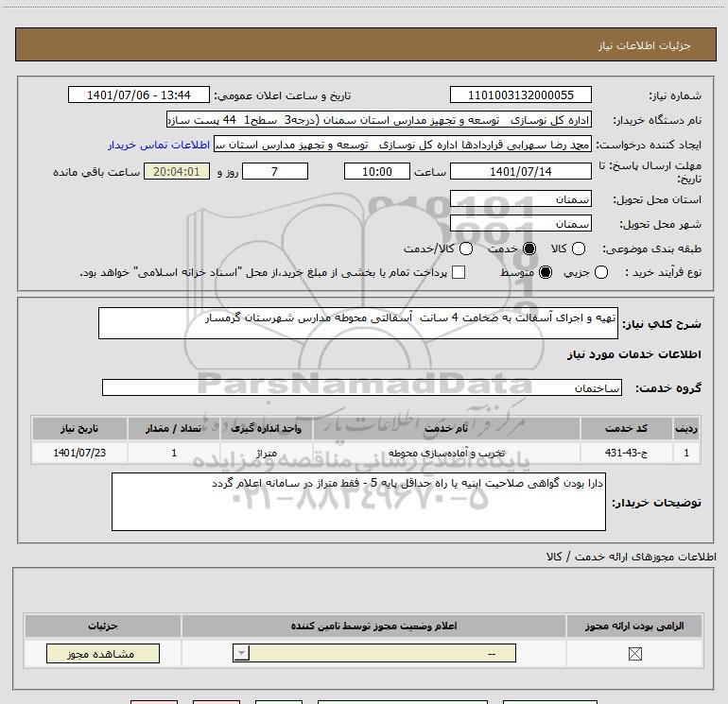Click the نام دستگاه خریدار field
The height and width of the screenshot is (704, 728).
[x=379, y=120]
